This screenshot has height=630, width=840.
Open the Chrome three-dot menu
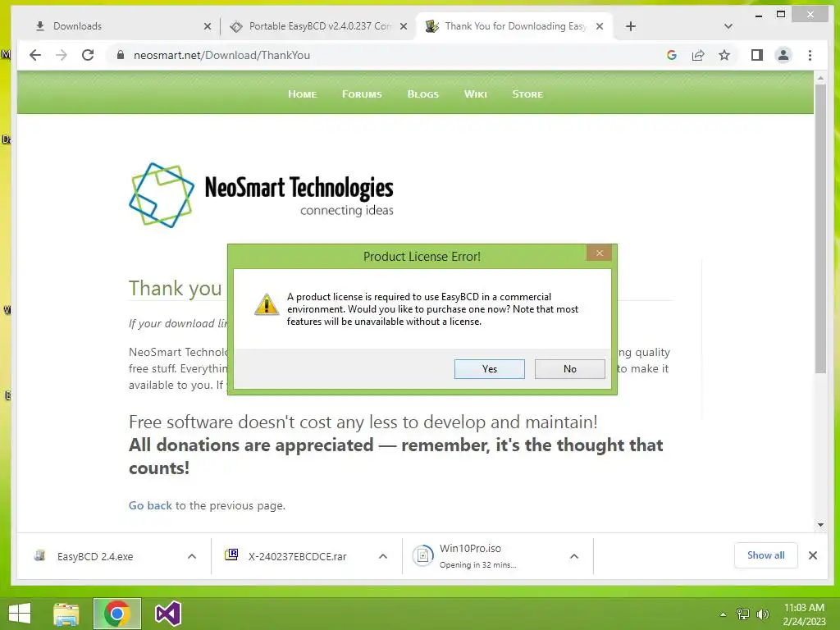pos(810,55)
